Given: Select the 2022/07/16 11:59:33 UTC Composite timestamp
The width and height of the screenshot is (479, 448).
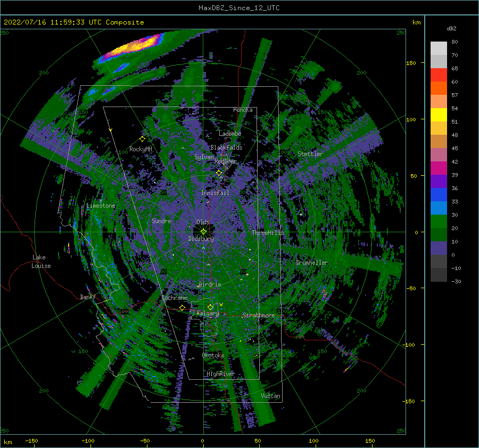Looking at the screenshot, I should (x=73, y=22).
